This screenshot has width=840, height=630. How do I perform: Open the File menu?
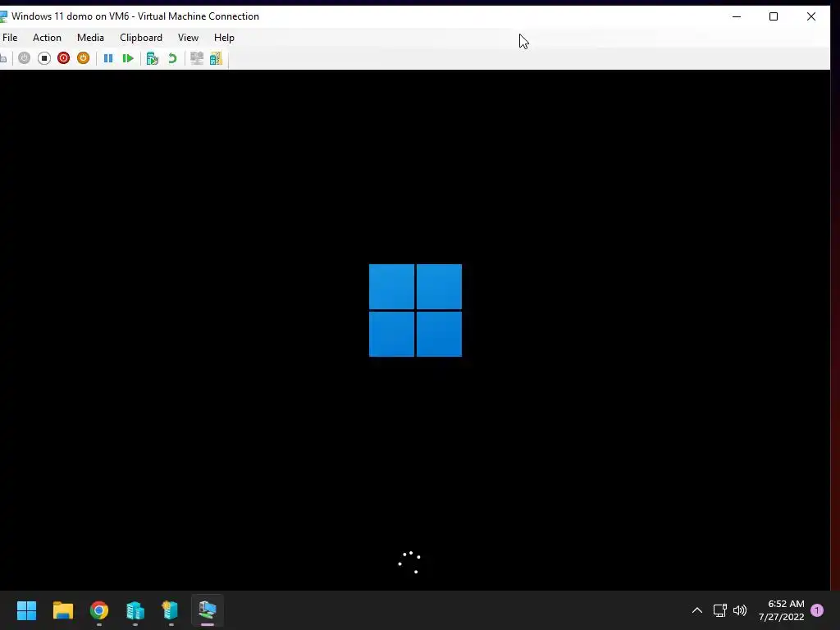(10, 38)
